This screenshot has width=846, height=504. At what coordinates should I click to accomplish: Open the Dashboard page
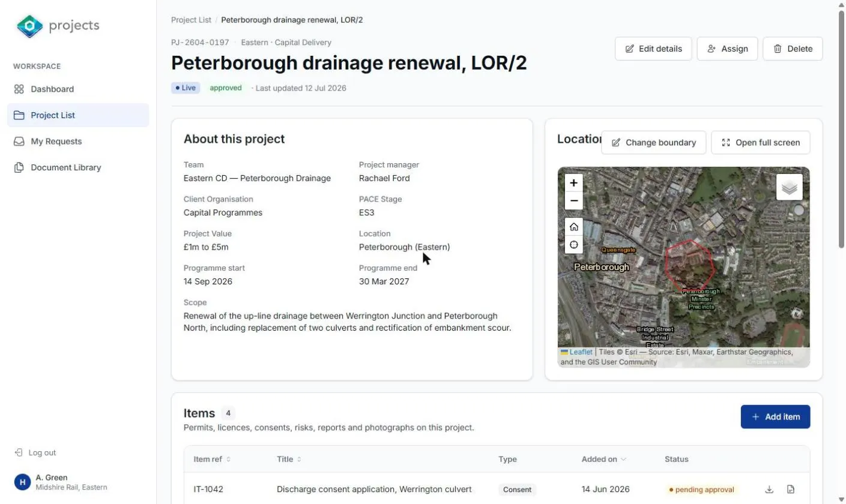(78, 89)
